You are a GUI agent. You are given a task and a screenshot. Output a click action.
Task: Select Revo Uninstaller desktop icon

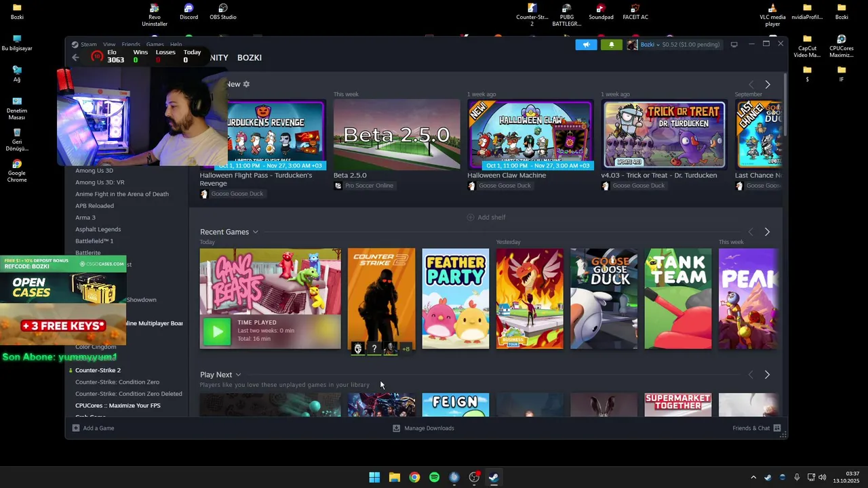[x=155, y=15]
